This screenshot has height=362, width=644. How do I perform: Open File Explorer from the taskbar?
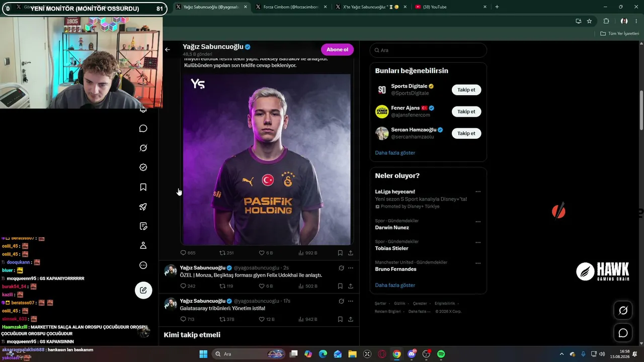[352, 354]
